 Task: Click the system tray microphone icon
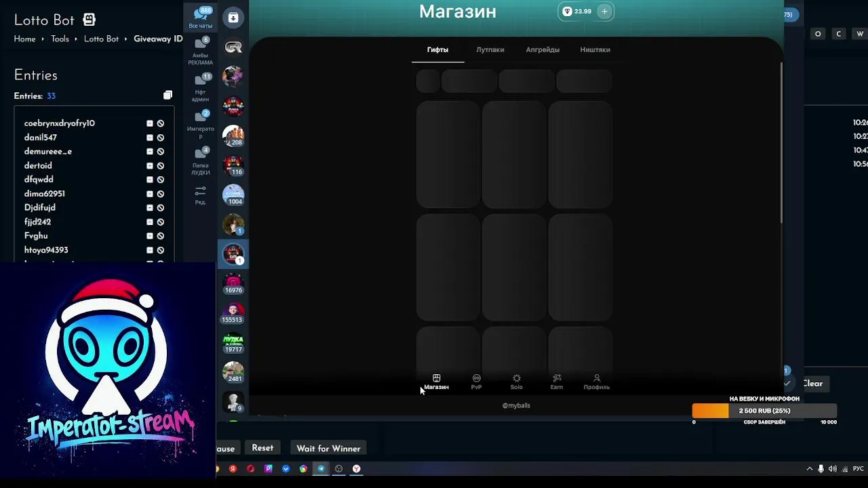pyautogui.click(x=821, y=468)
